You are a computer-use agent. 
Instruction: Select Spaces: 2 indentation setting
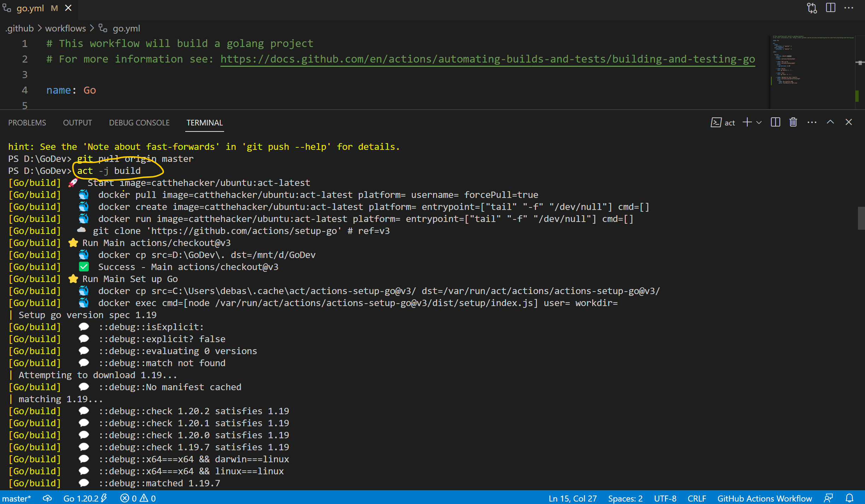[x=625, y=498]
